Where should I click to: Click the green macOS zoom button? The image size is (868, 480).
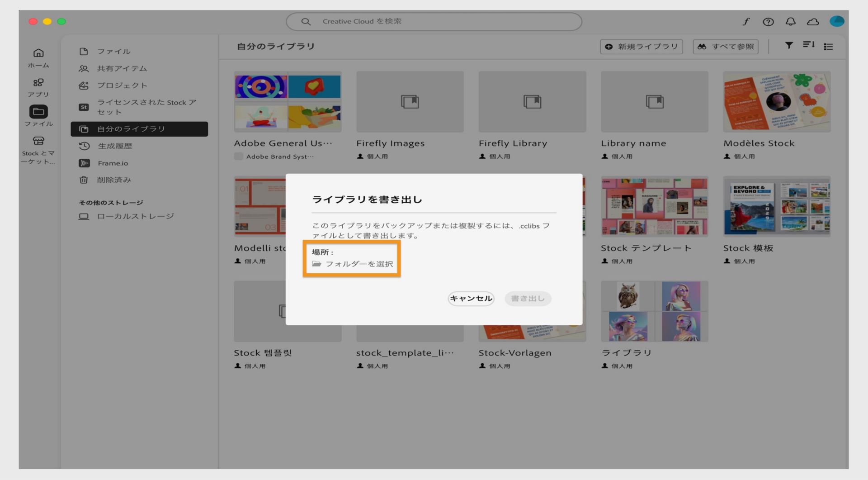[x=61, y=21]
